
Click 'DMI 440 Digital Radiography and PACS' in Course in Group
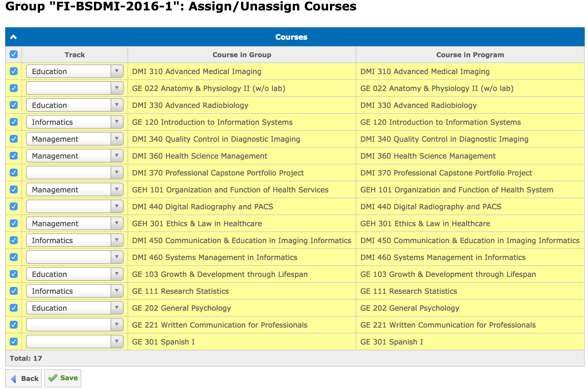(203, 207)
